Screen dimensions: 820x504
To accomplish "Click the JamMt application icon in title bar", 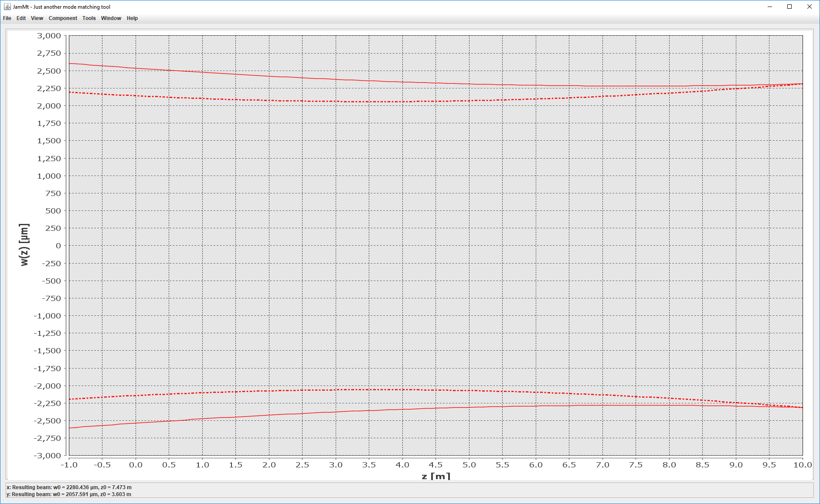I will (7, 7).
